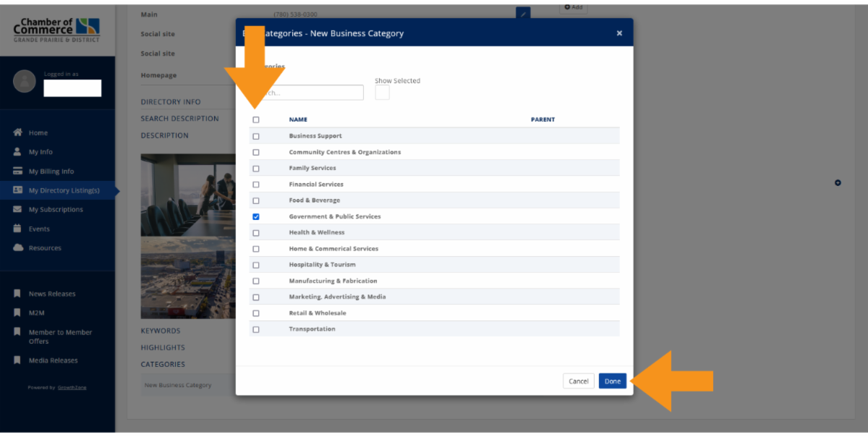Open My Subscriptions menu item
Image resolution: width=868 pixels, height=437 pixels.
[x=56, y=210]
